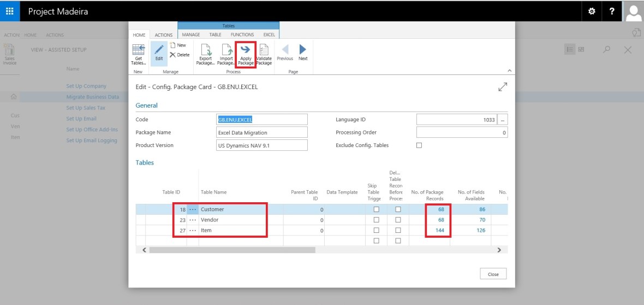
Task: Collapse the ribbon using the chevron
Action: [509, 71]
